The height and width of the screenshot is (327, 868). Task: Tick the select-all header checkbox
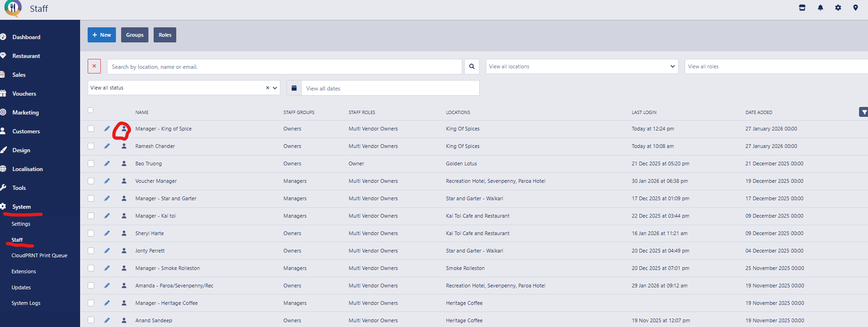click(x=90, y=110)
